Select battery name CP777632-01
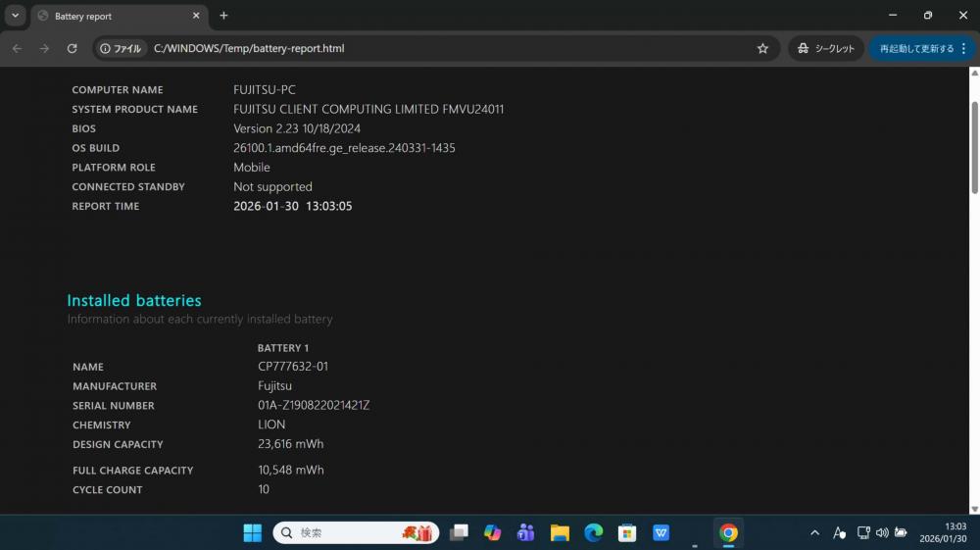 pos(292,367)
